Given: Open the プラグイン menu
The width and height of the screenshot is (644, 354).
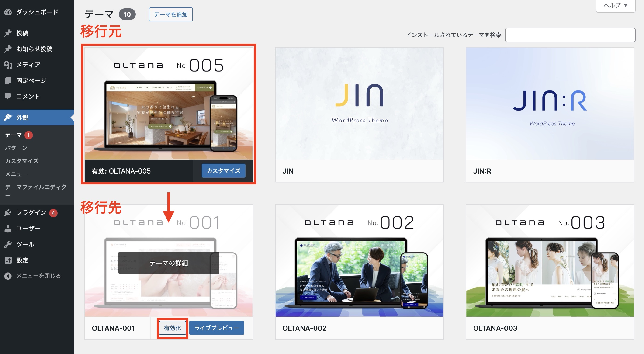Looking at the screenshot, I should coord(37,212).
